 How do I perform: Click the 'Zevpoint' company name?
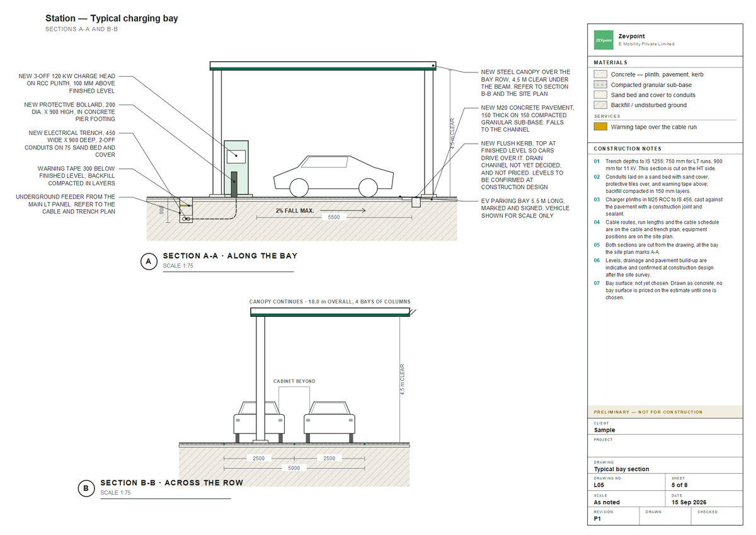tap(631, 37)
